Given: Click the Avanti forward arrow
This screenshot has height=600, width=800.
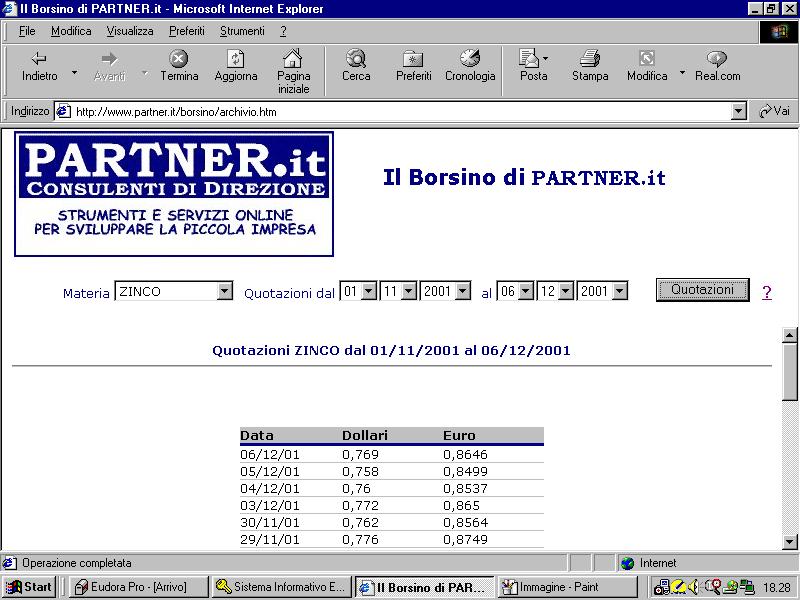Looking at the screenshot, I should click(109, 66).
